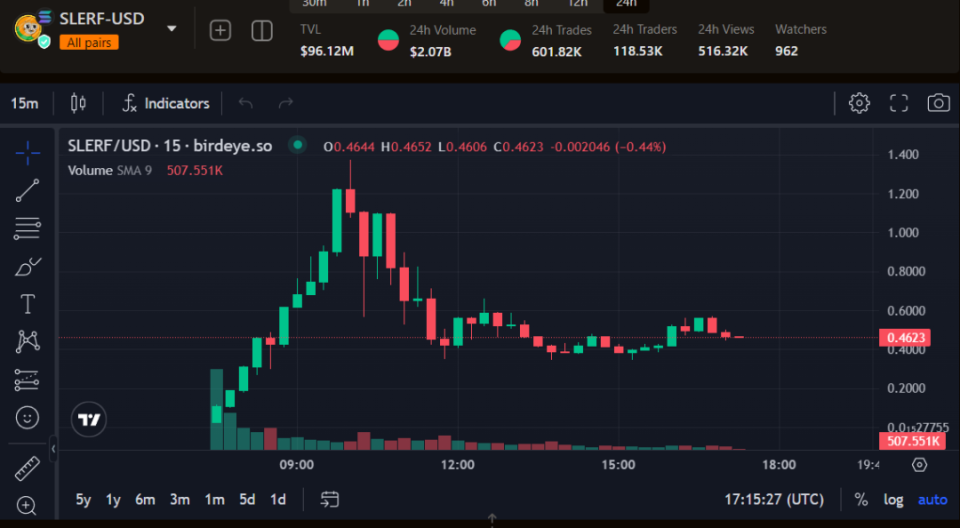960x528 pixels.
Task: Open the chart patterns tool
Action: (28, 342)
